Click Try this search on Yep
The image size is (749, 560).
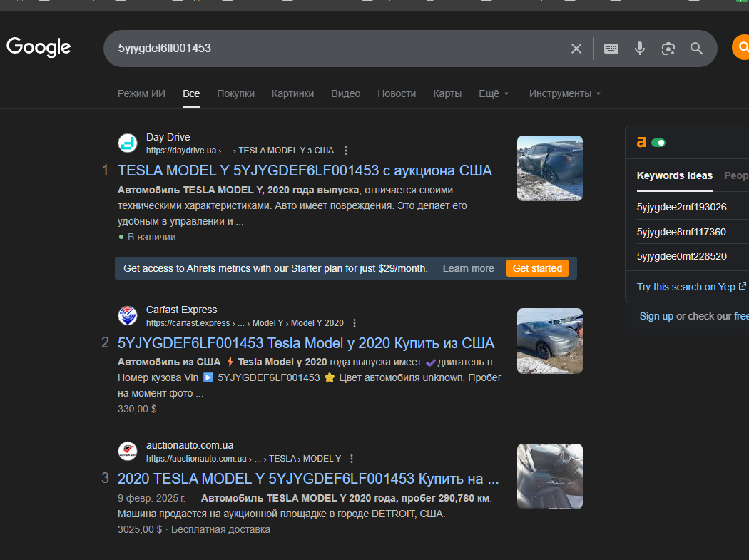tap(691, 287)
